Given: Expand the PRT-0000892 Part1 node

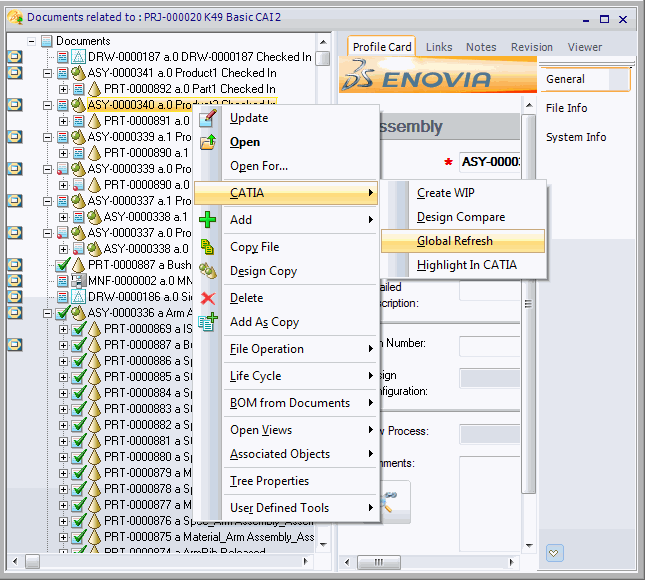Looking at the screenshot, I should click(64, 89).
